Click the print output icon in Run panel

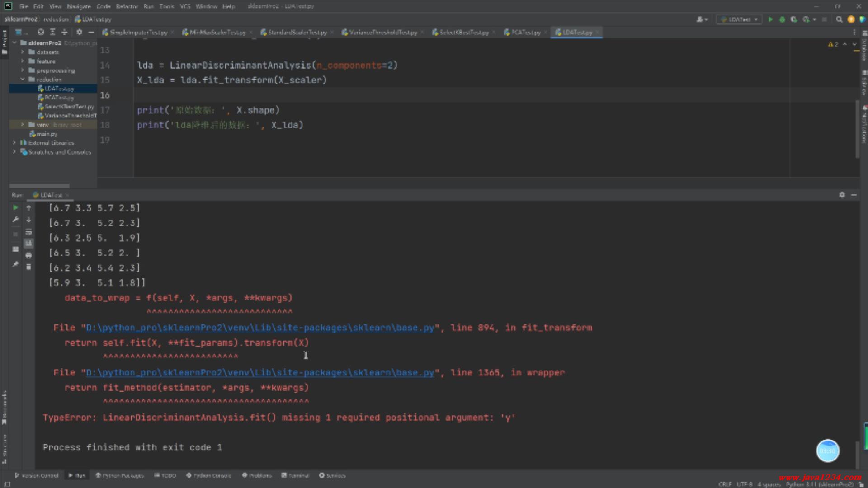coord(28,255)
